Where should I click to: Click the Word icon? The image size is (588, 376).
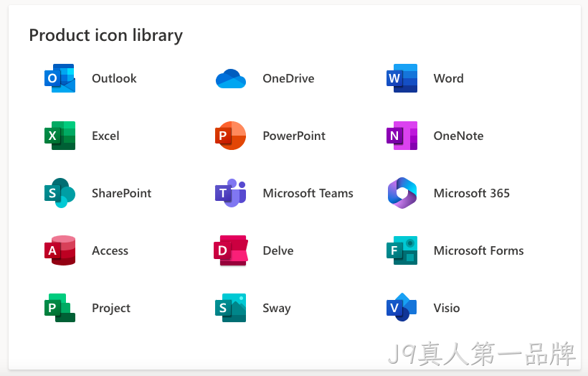pos(402,78)
